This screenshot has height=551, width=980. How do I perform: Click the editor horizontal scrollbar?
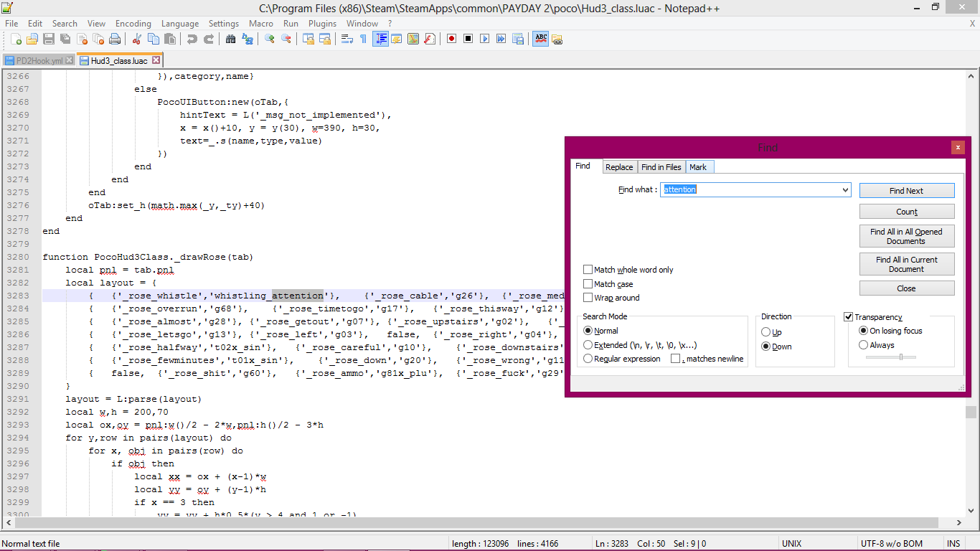(476, 523)
